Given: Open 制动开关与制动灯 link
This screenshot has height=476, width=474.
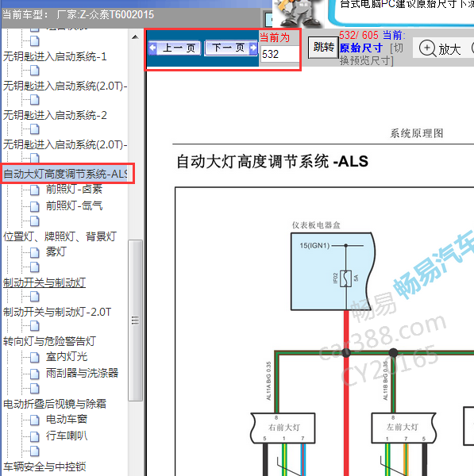Looking at the screenshot, I should tap(44, 282).
